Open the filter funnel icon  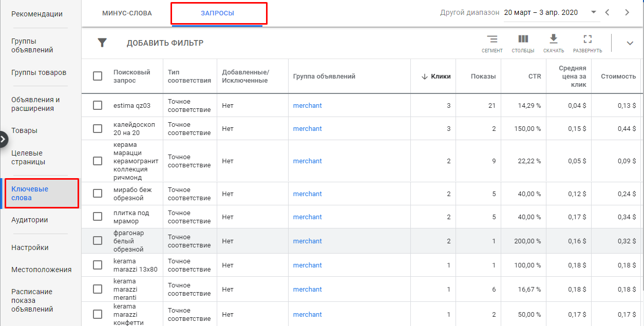pos(102,43)
